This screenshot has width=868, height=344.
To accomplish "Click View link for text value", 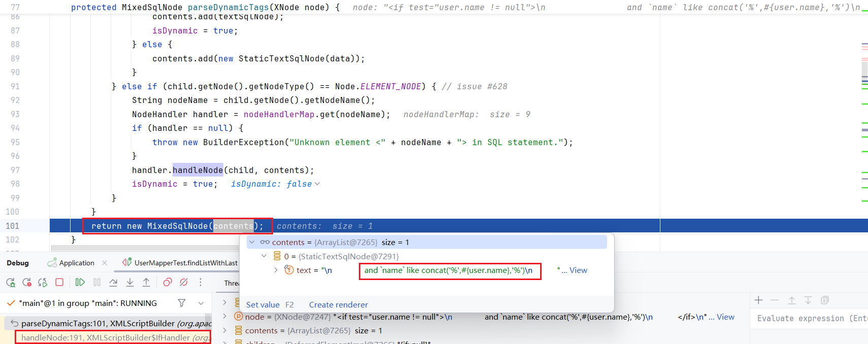I will 578,270.
